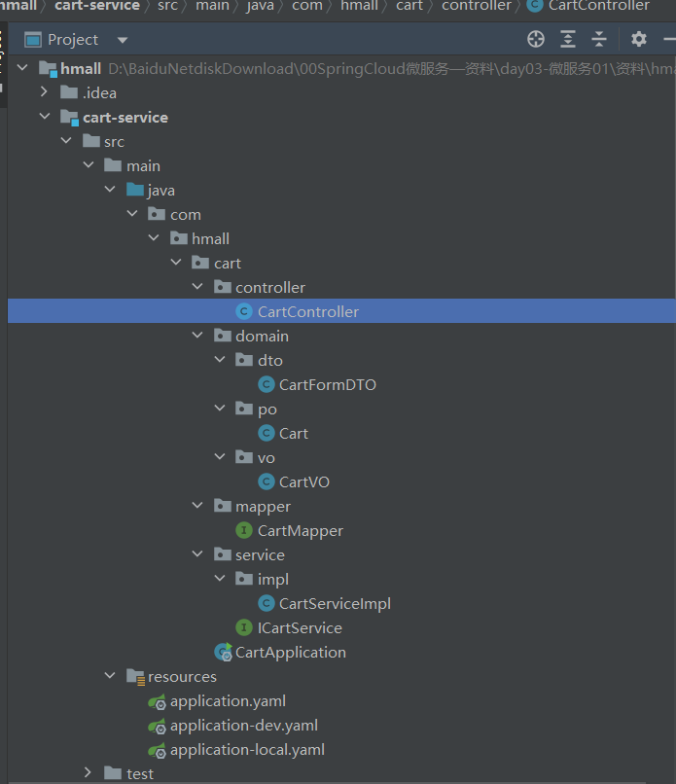Collapse the hmall root project node

point(22,67)
